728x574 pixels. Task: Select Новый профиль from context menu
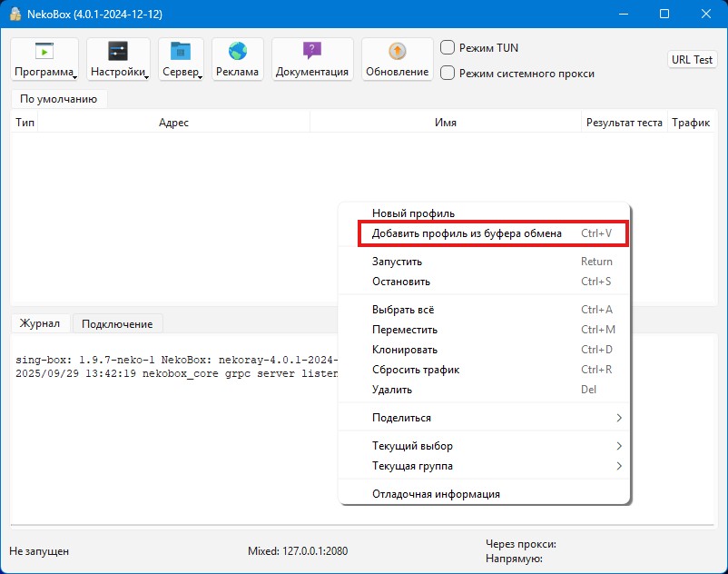pyautogui.click(x=413, y=213)
